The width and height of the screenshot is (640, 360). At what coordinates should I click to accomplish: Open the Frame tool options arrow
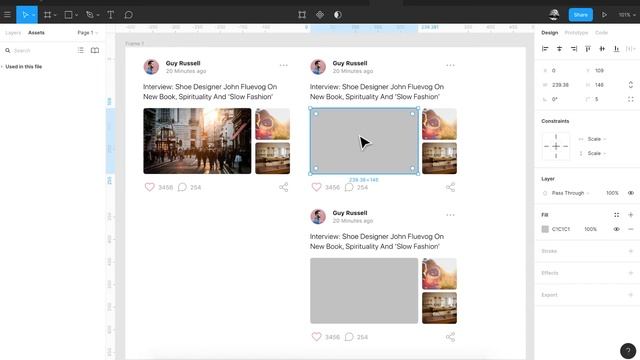55,15
